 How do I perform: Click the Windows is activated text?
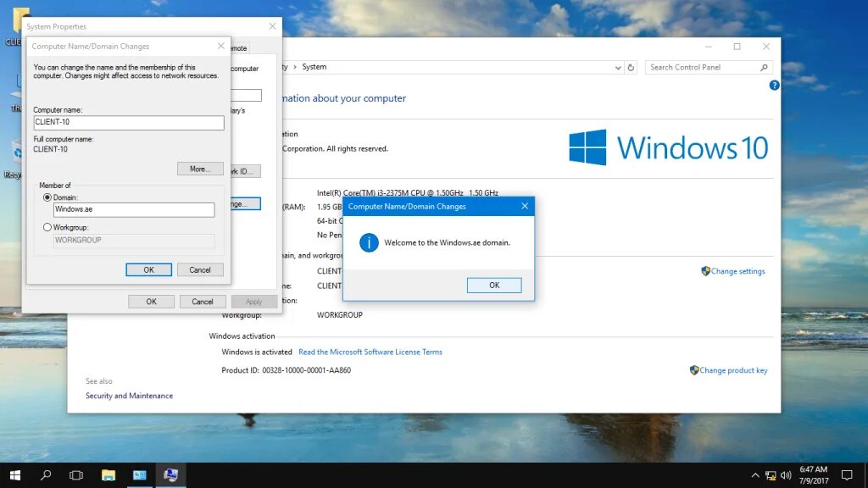[256, 352]
